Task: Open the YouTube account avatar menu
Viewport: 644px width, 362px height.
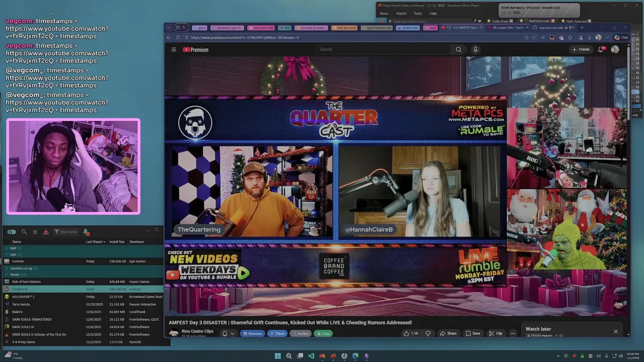Action: 615,49
